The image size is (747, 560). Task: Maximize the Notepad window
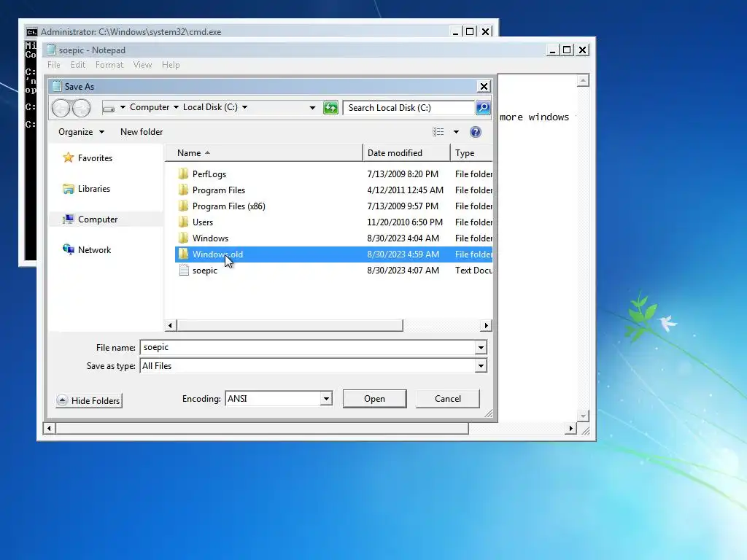[x=567, y=50]
